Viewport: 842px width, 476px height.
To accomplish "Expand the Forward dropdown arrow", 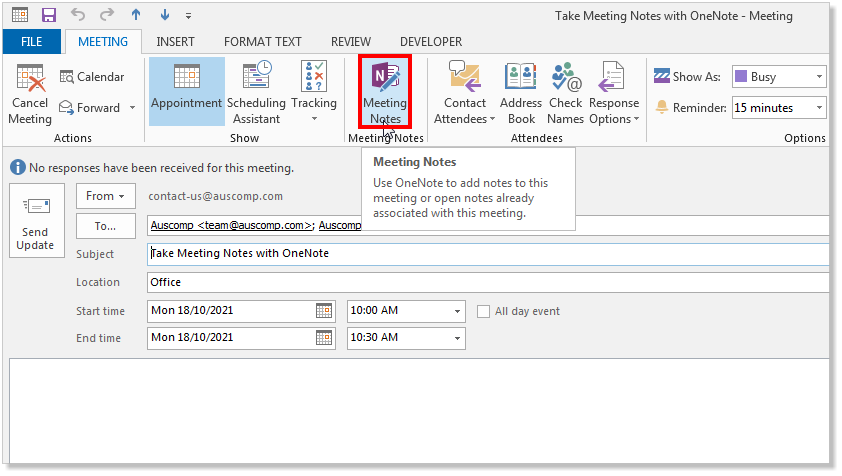I will click(x=132, y=107).
